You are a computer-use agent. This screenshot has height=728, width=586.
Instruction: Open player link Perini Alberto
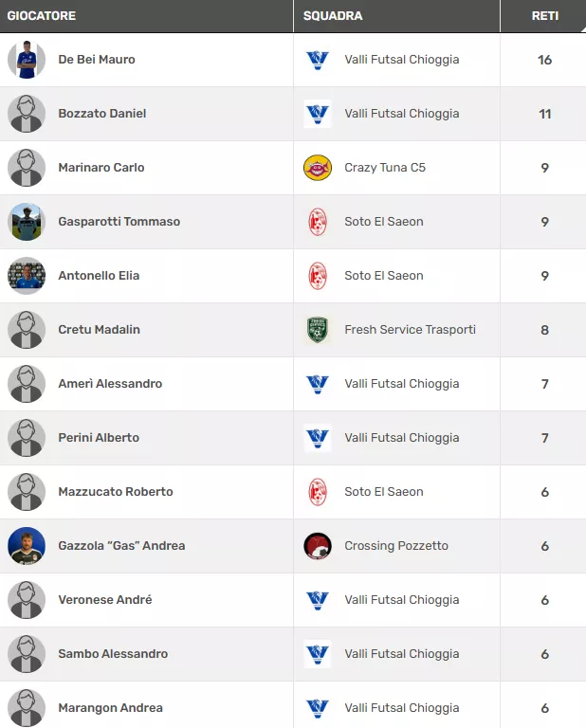(99, 438)
